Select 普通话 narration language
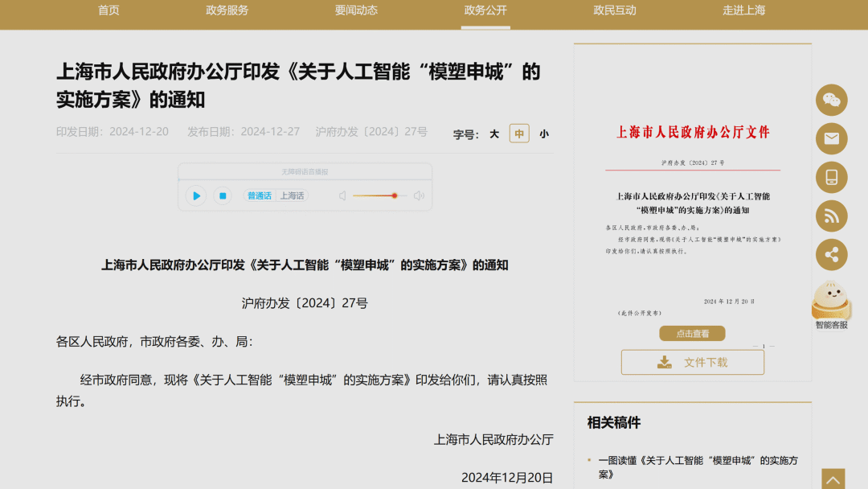 point(259,195)
